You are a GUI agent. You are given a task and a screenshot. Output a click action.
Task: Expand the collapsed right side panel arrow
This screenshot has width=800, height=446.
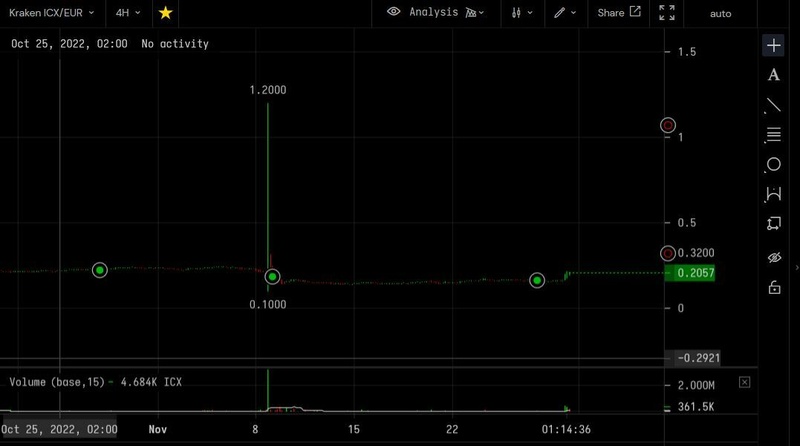coord(797,267)
